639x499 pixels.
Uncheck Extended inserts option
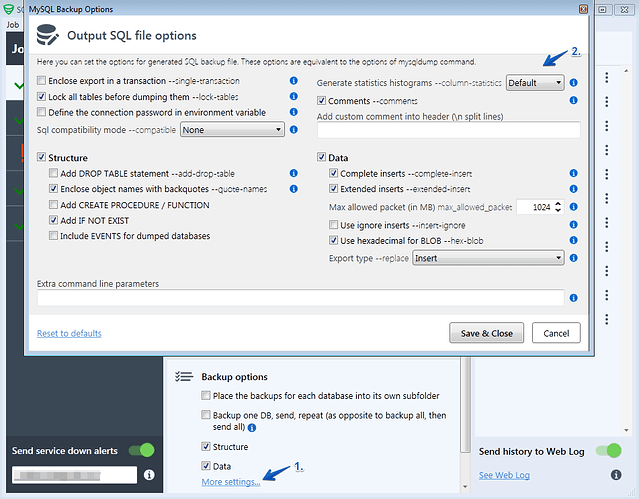(x=333, y=189)
